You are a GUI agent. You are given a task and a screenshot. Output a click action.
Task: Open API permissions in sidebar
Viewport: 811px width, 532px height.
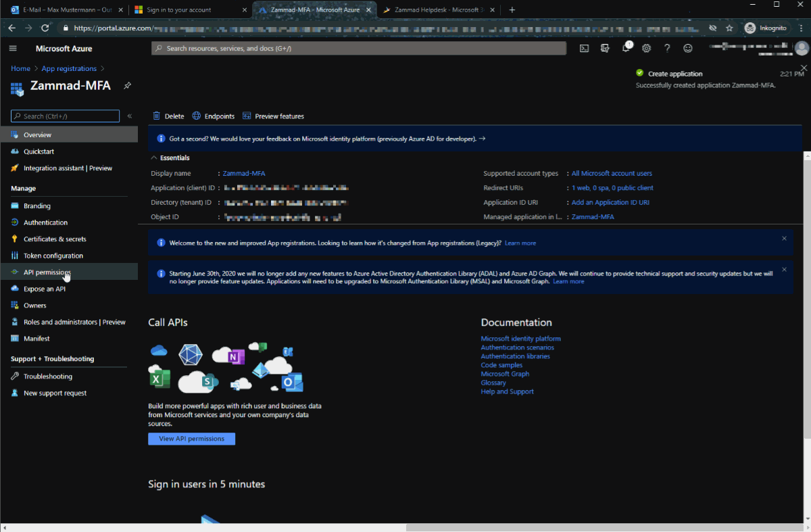68,272
